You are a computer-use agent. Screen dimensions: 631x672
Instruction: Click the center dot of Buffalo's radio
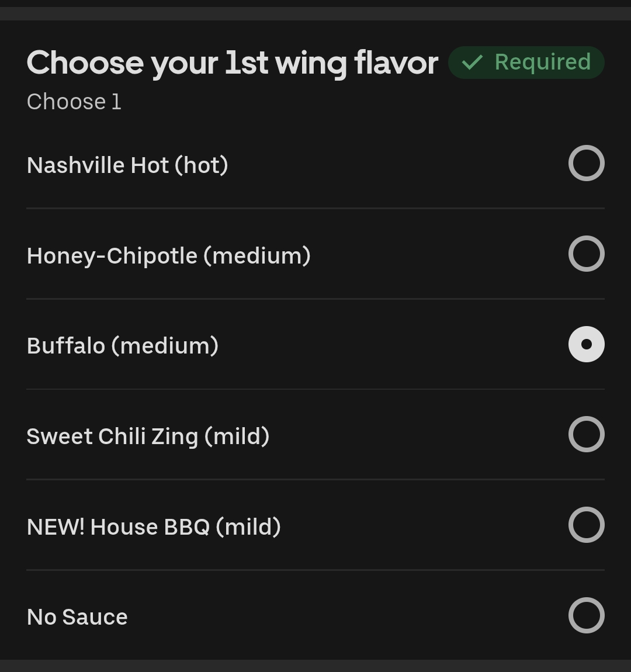click(587, 344)
